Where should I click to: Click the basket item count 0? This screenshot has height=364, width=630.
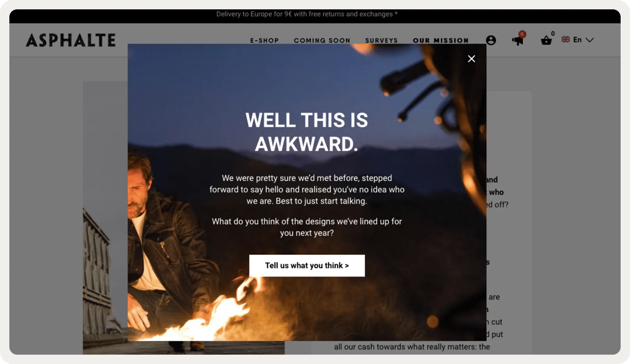click(553, 34)
